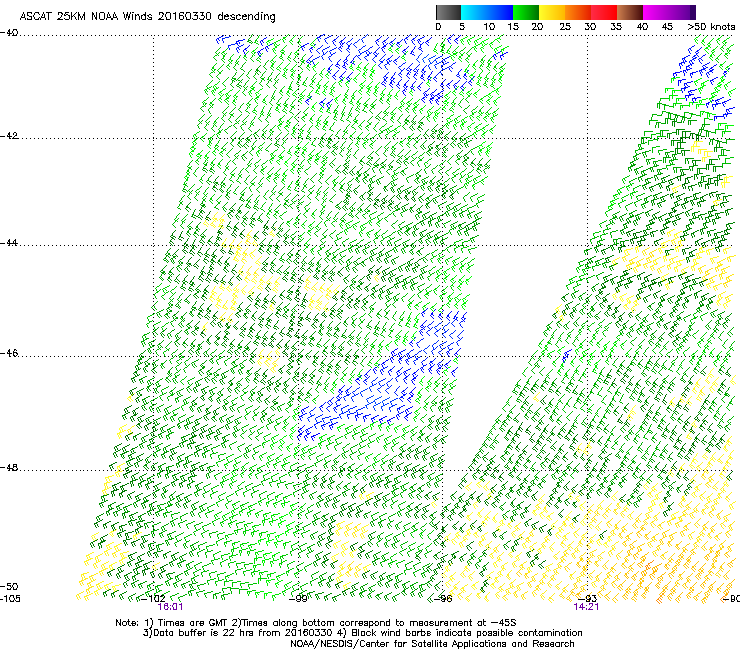Click the purple time stamp '16:01'
This screenshot has width=740, height=650.
pos(170,607)
